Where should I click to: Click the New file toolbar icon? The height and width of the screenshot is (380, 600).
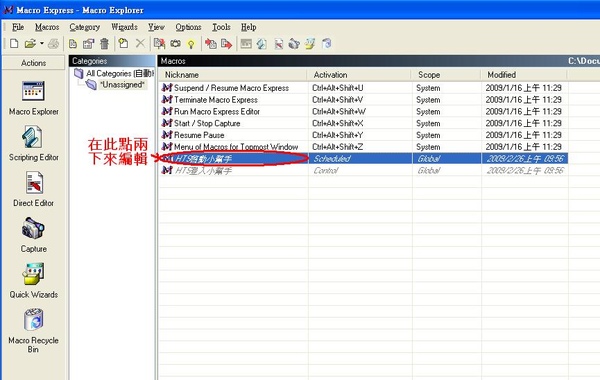pos(14,44)
